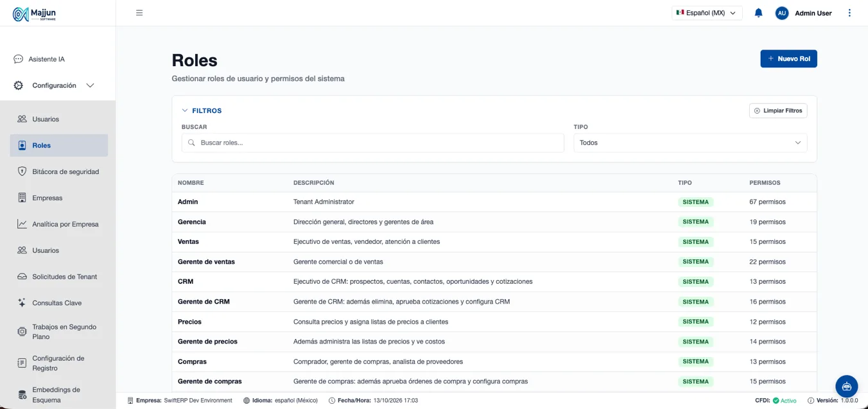Click the Trabajos en Segundo Plano icon
Image resolution: width=868 pixels, height=409 pixels.
pyautogui.click(x=22, y=331)
